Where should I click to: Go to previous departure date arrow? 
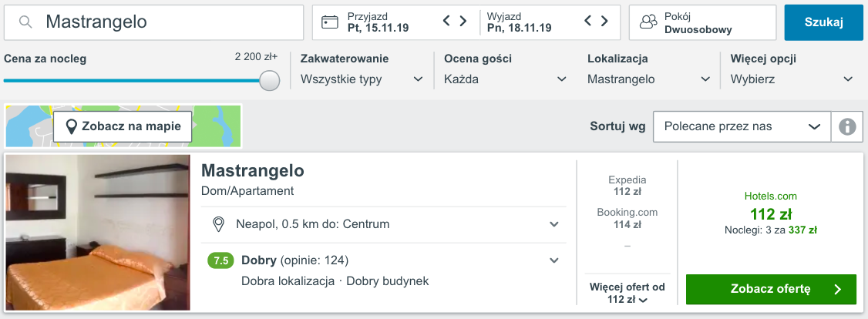click(588, 22)
